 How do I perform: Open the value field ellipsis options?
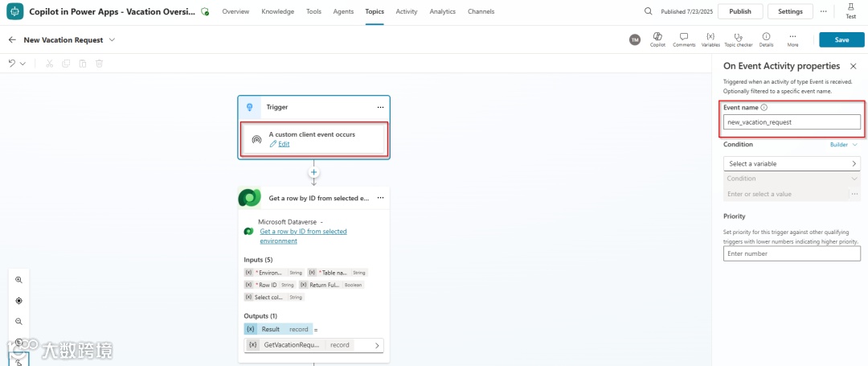854,195
